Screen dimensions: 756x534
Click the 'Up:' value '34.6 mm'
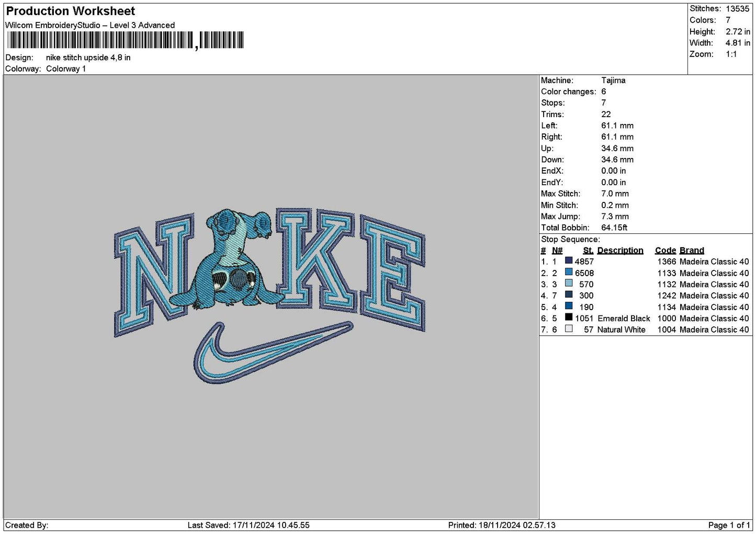617,149
